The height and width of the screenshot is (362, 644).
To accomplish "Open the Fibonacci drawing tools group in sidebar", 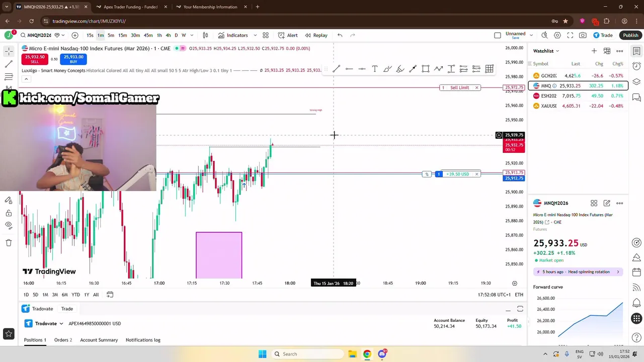I will [9, 76].
